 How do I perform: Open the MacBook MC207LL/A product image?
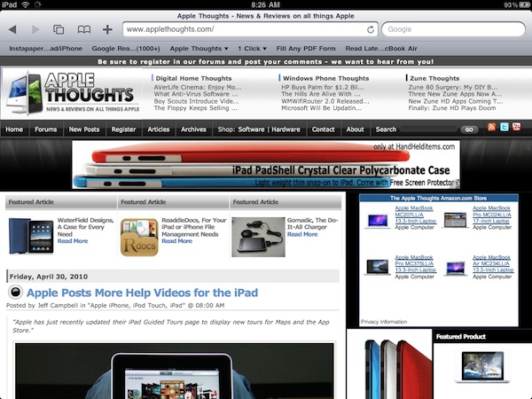[378, 221]
